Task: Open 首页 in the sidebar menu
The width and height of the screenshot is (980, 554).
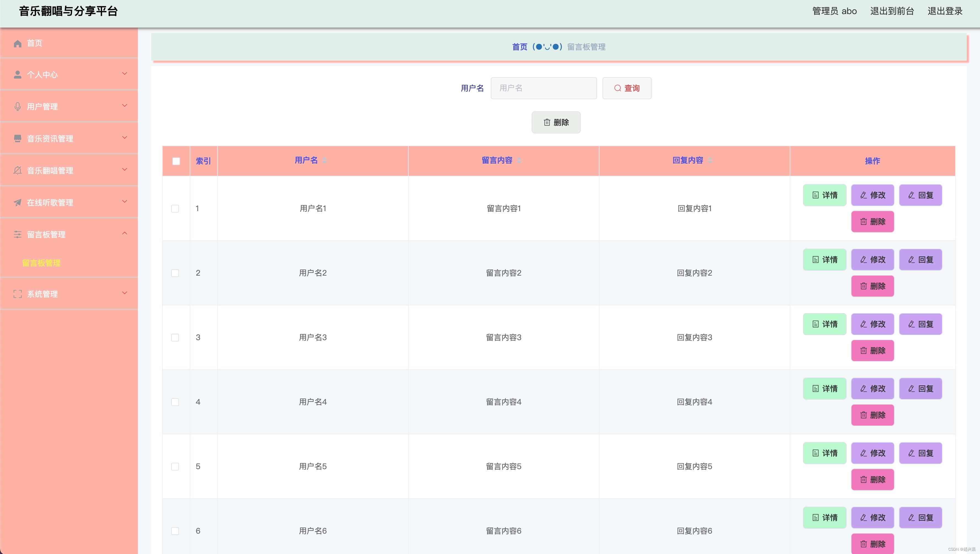Action: (x=69, y=43)
